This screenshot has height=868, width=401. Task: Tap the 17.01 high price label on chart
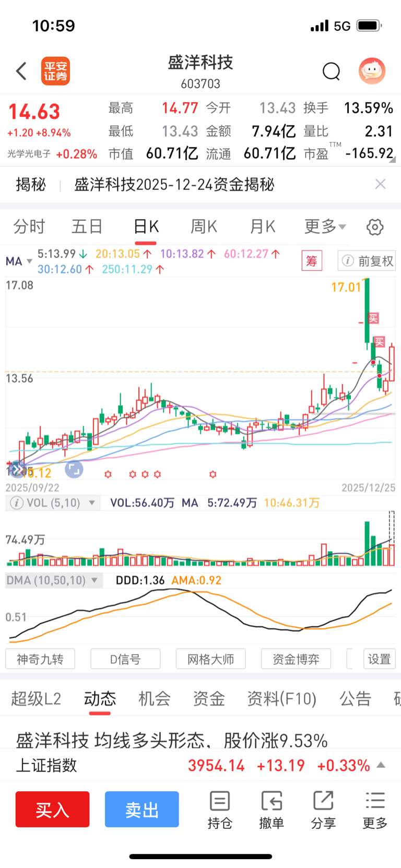pyautogui.click(x=346, y=287)
